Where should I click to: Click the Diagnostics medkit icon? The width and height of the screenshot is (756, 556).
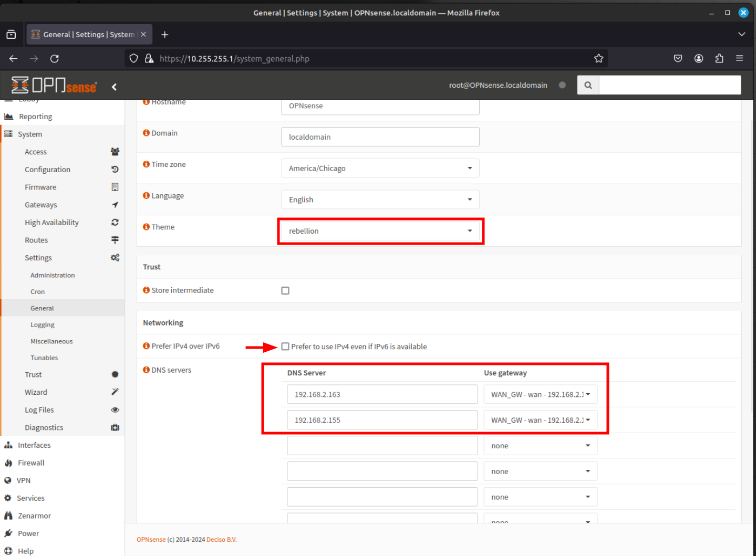click(115, 427)
